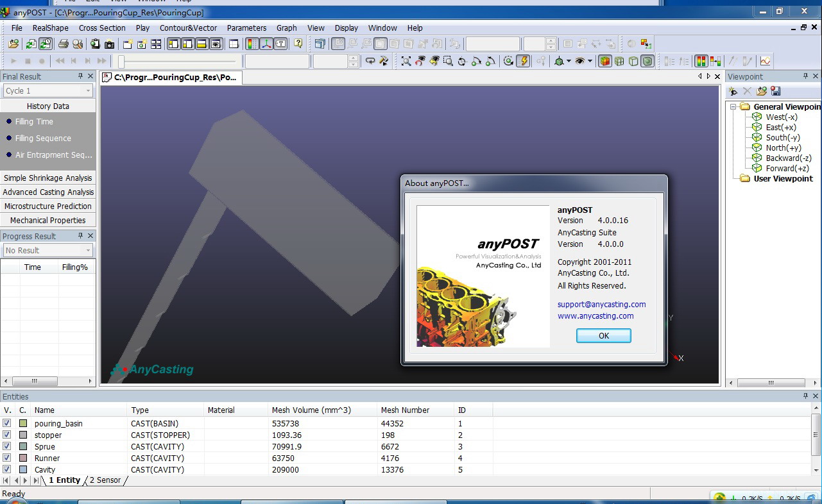
Task: Collapse the General Viewpoint tree node
Action: (733, 106)
